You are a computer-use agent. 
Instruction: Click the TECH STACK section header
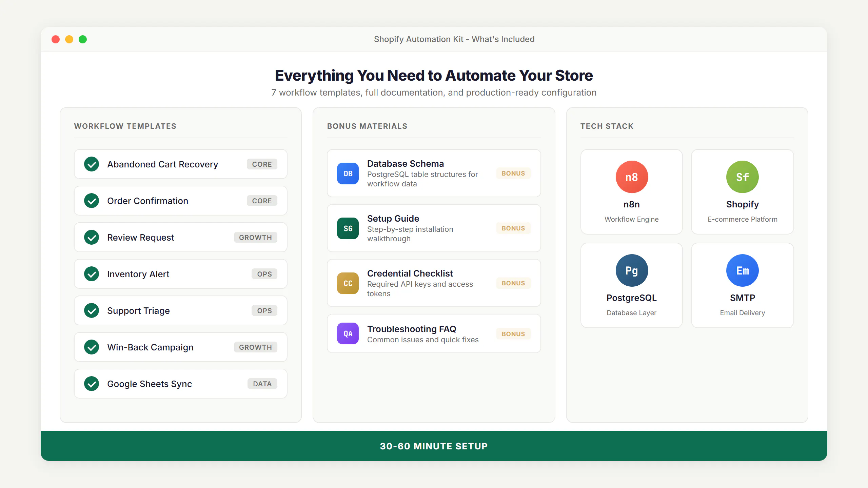(x=607, y=126)
